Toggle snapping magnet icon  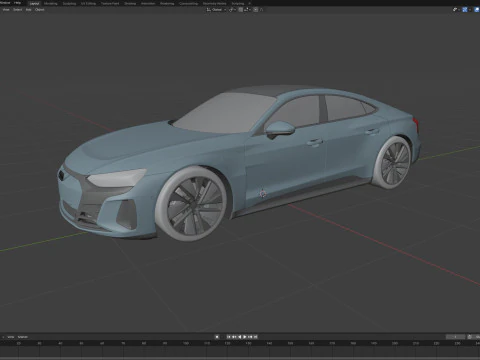tap(240, 10)
